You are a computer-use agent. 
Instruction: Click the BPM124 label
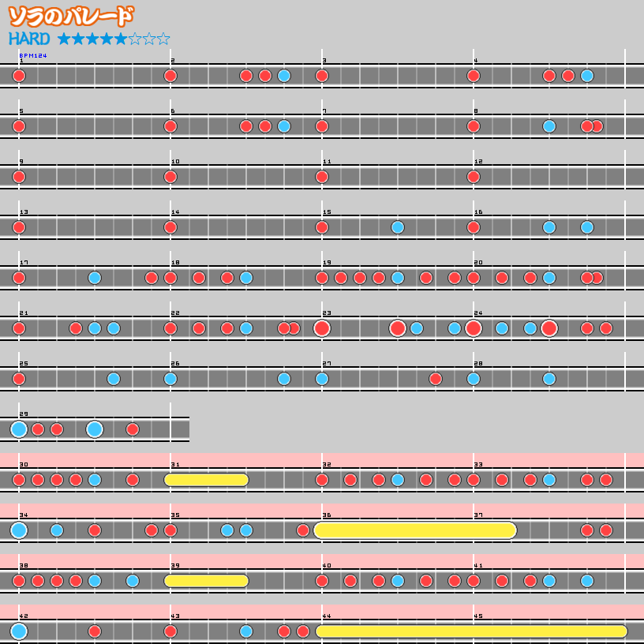[x=34, y=55]
